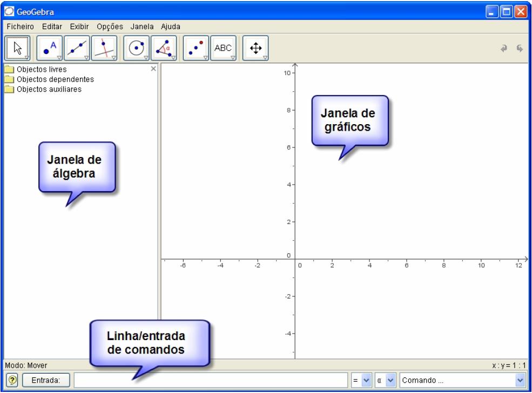532x393 pixels.
Task: Select the Line through Two Points tool
Action: [x=77, y=48]
